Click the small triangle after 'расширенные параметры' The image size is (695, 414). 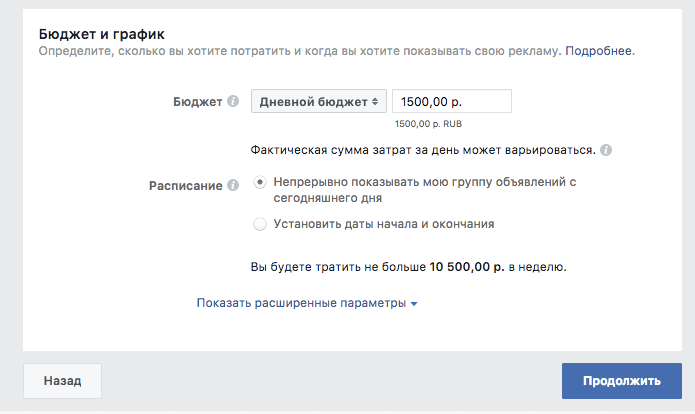coord(414,304)
